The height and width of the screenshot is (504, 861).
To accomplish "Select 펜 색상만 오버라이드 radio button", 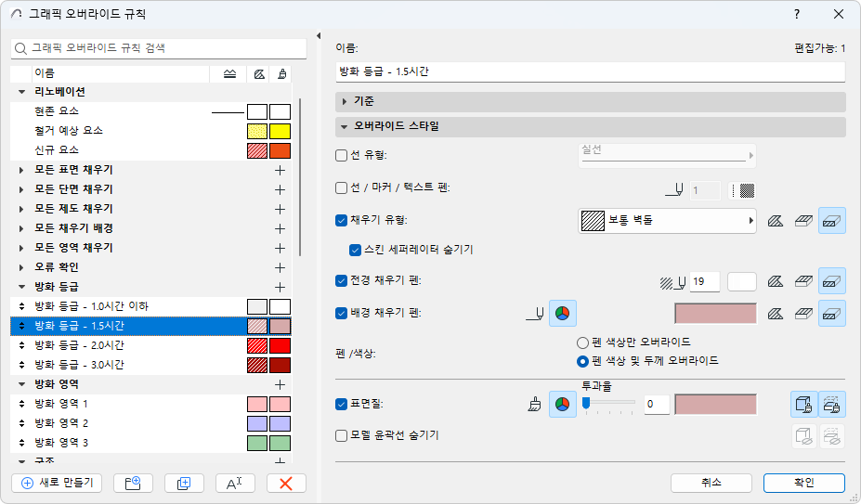I will [582, 342].
